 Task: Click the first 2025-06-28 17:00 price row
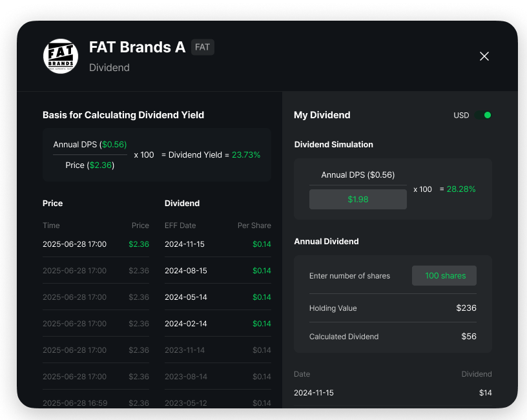coord(96,244)
